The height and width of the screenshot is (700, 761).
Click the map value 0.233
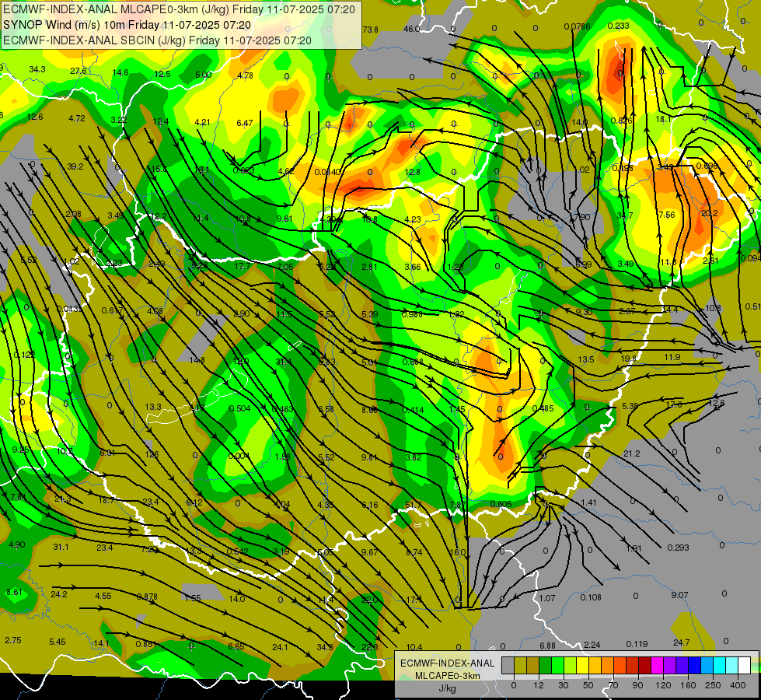pos(618,26)
